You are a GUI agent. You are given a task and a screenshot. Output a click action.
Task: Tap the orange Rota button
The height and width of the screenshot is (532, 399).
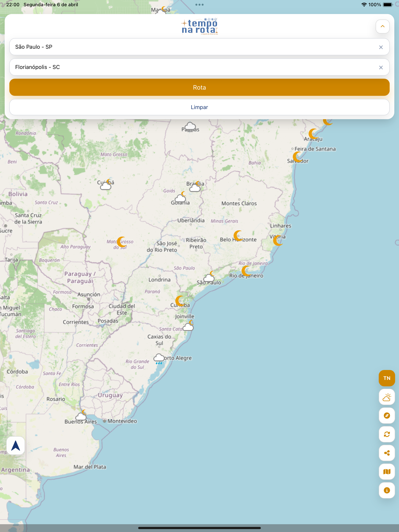click(x=199, y=87)
